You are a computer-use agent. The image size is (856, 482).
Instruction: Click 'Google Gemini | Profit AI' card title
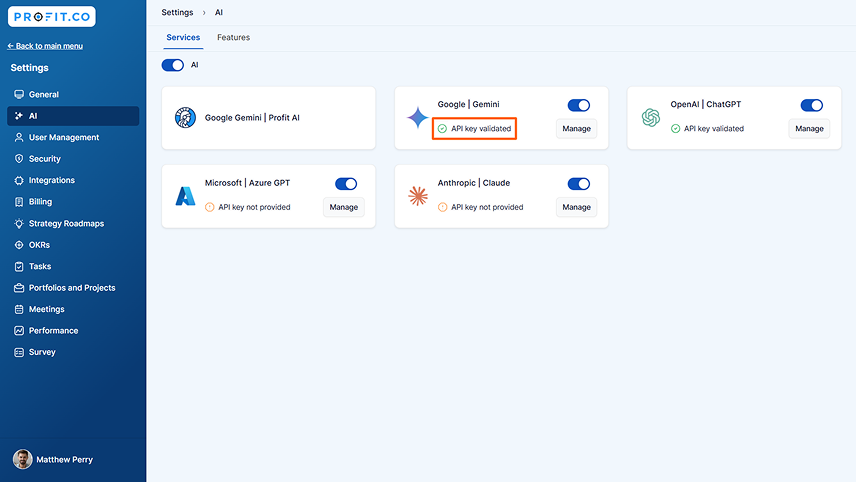(x=252, y=118)
